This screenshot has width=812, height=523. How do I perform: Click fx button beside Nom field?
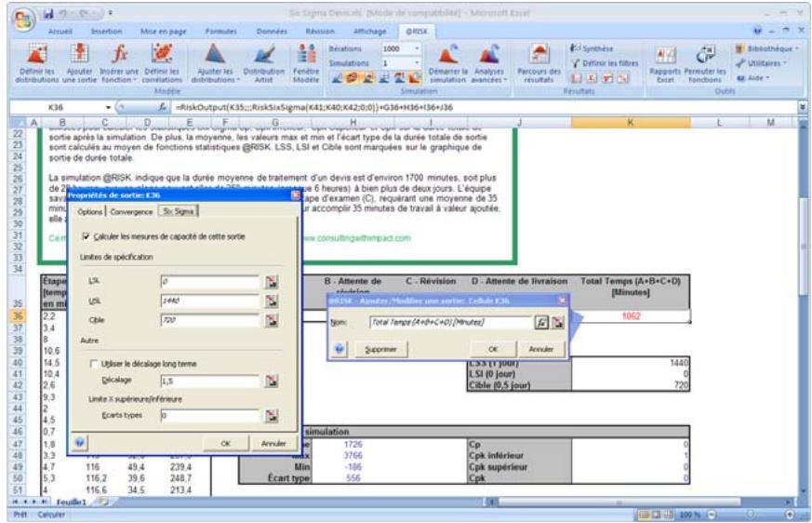tap(541, 322)
